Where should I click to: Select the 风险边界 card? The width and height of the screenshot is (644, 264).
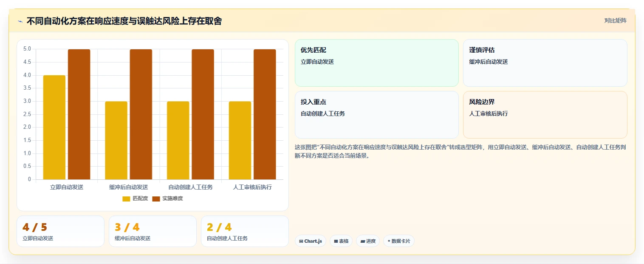pyautogui.click(x=545, y=115)
